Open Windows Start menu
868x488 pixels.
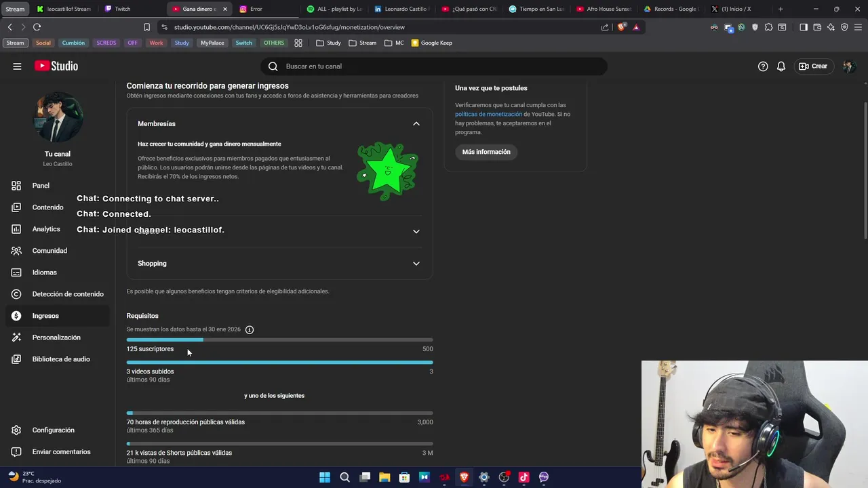[325, 477]
